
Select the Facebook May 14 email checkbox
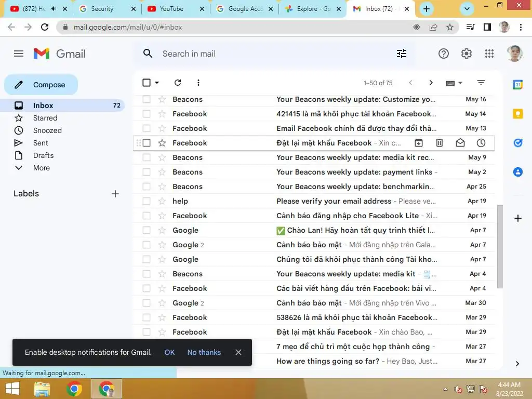coord(147,114)
